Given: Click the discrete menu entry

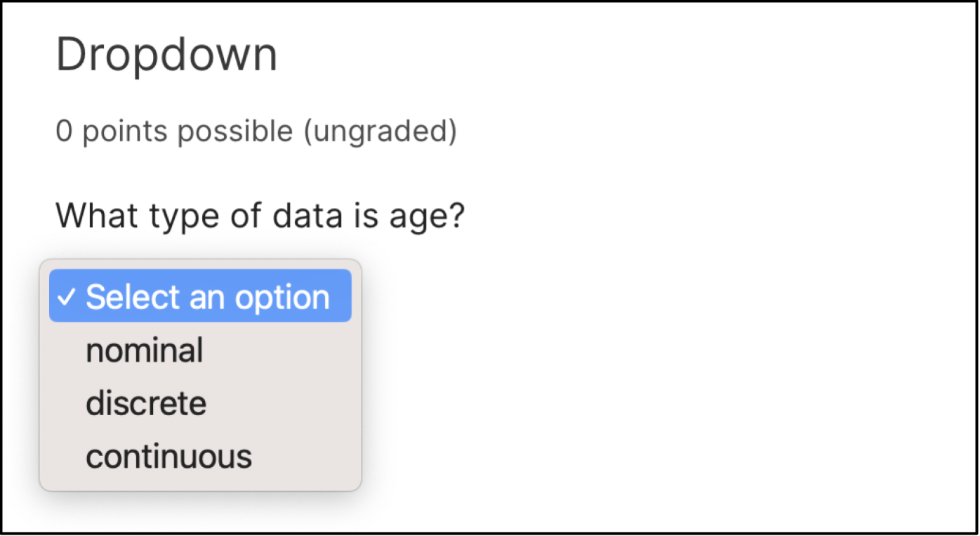Looking at the screenshot, I should 146,403.
